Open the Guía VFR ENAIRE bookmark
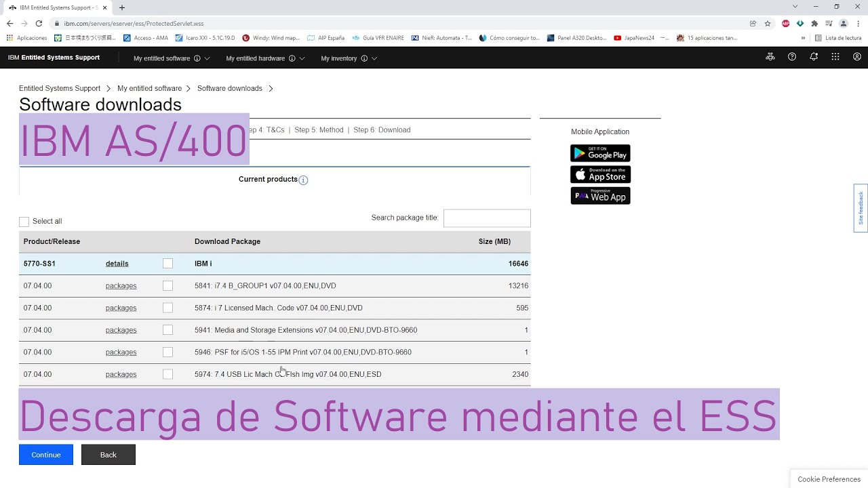The height and width of the screenshot is (488, 868). tap(378, 38)
